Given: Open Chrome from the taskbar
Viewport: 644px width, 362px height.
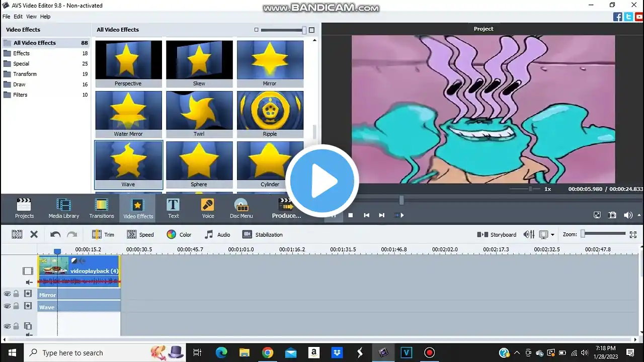Looking at the screenshot, I should (268, 352).
